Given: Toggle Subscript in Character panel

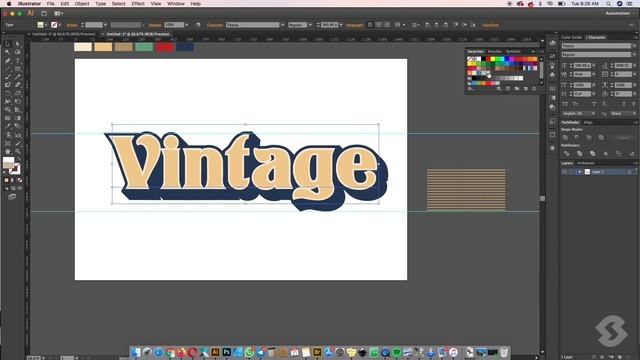Looking at the screenshot, I should [604, 104].
